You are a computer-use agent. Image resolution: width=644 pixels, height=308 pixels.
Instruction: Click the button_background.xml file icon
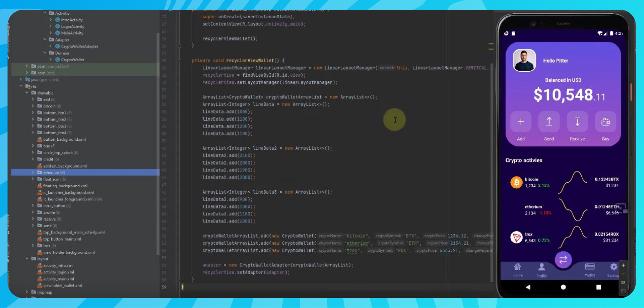tap(40, 139)
